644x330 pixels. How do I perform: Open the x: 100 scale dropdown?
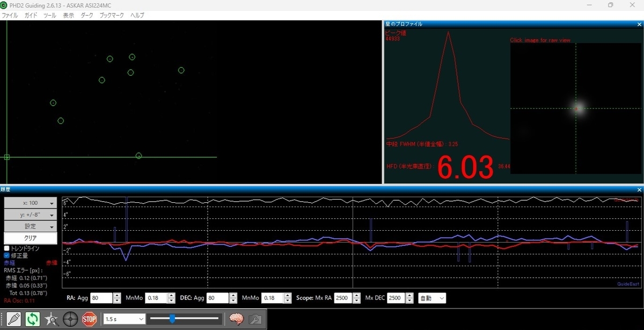tap(30, 203)
